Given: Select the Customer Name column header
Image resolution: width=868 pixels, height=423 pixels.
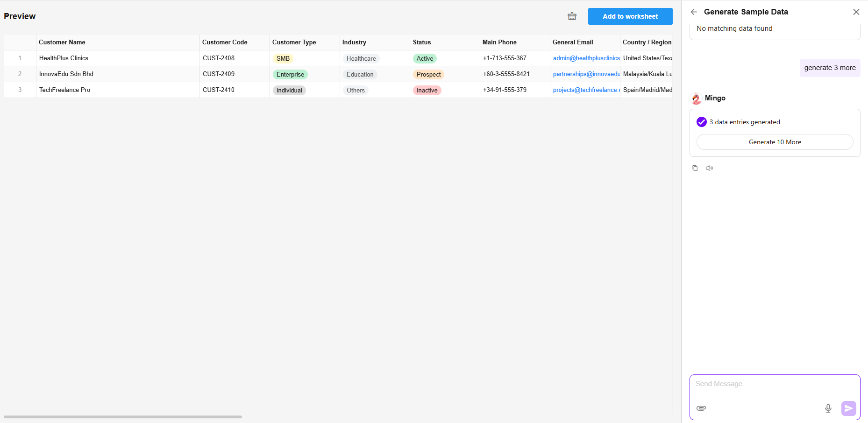Looking at the screenshot, I should point(62,42).
